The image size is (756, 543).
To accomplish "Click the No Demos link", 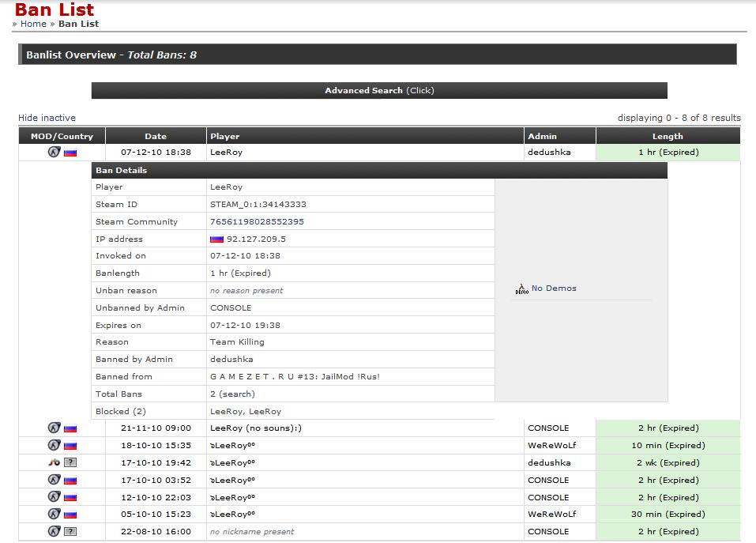I will point(554,288).
